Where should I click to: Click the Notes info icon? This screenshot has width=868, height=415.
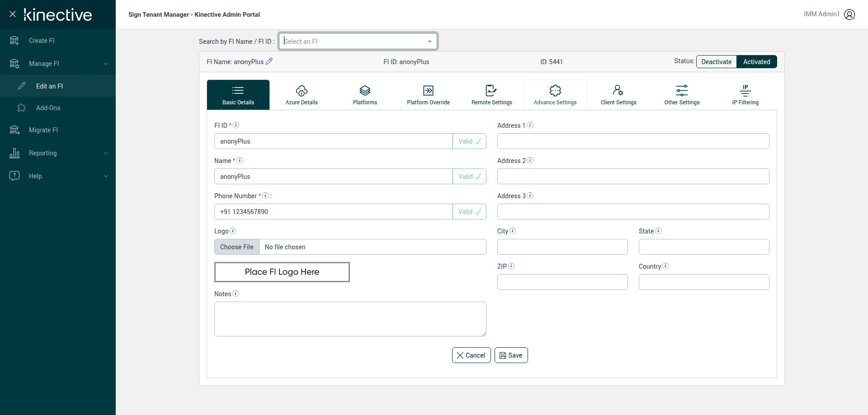236,294
